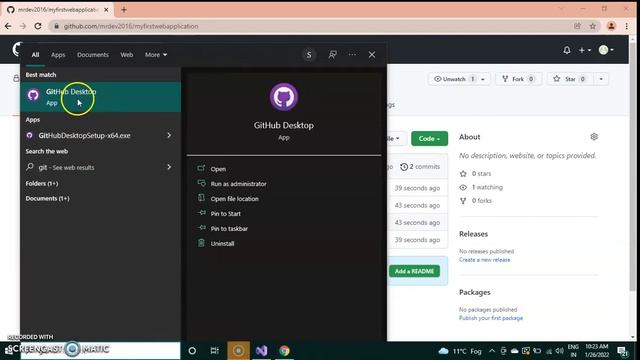The height and width of the screenshot is (360, 640).
Task: Choose Open file location
Action: (x=234, y=199)
